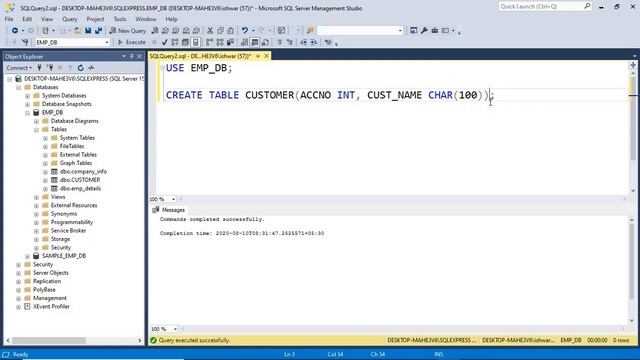Screen dimensions: 640x360
Task: Click the '0 rows' status bar entry
Action: pyautogui.click(x=621, y=340)
